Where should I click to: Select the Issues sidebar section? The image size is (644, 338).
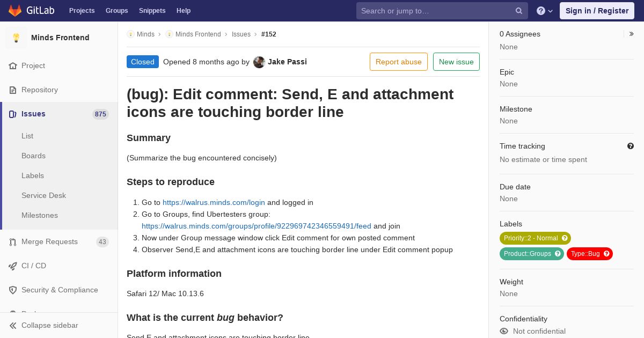click(x=59, y=114)
